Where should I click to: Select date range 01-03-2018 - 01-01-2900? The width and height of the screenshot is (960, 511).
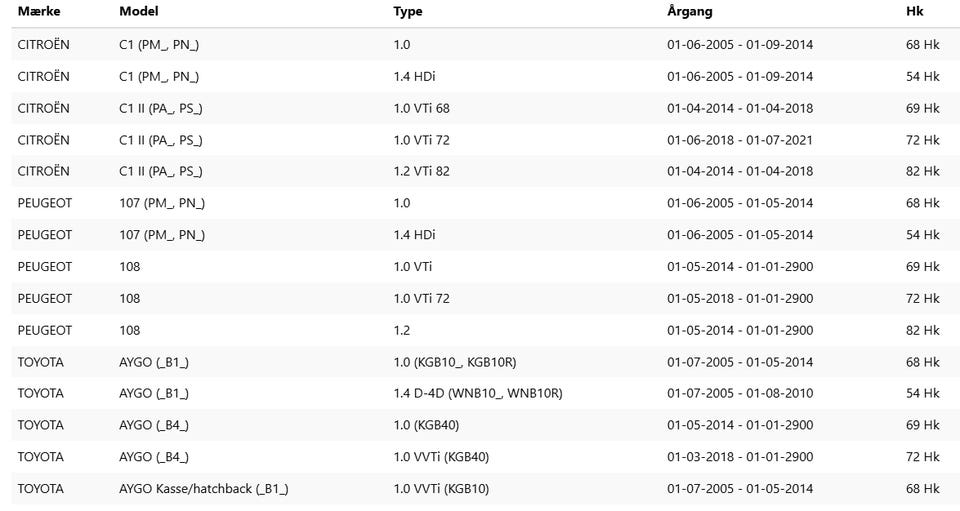[x=740, y=457]
